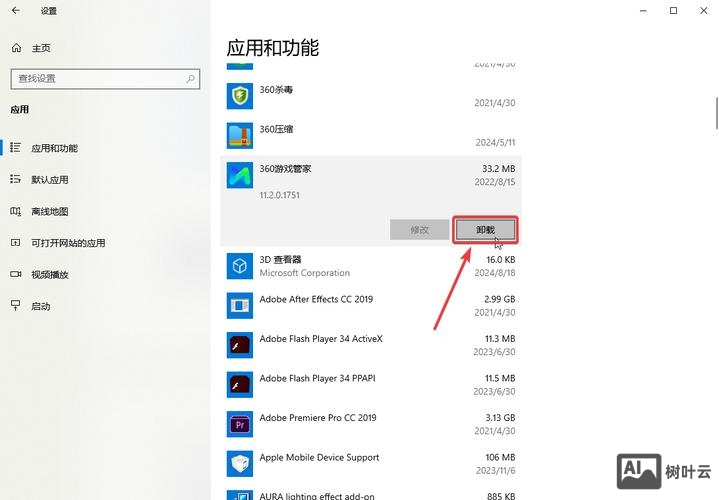
Task: Click the 2024/8/18 install date
Action: tap(495, 273)
